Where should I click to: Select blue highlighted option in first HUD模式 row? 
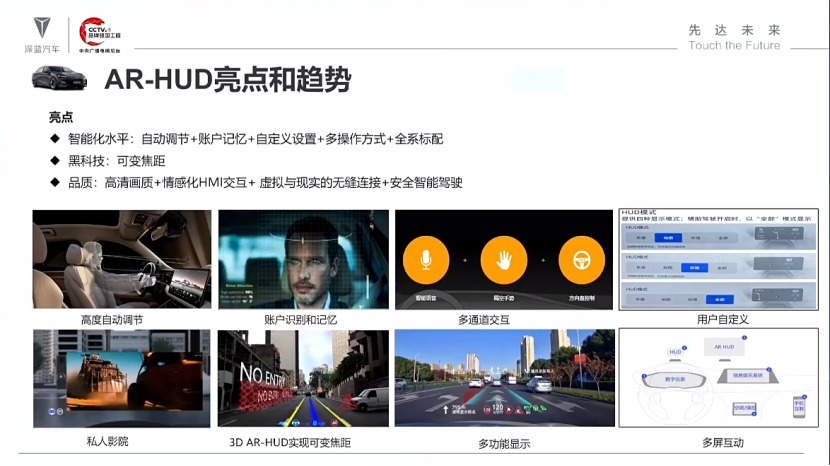668,238
